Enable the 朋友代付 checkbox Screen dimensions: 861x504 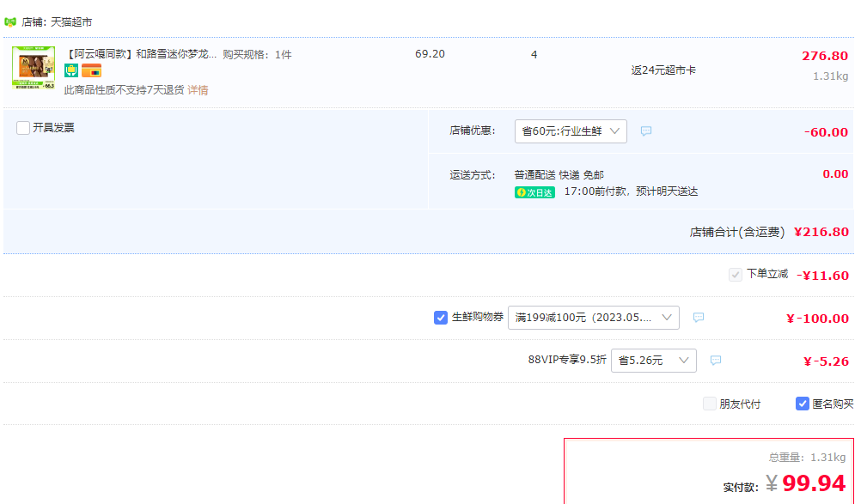tap(710, 404)
